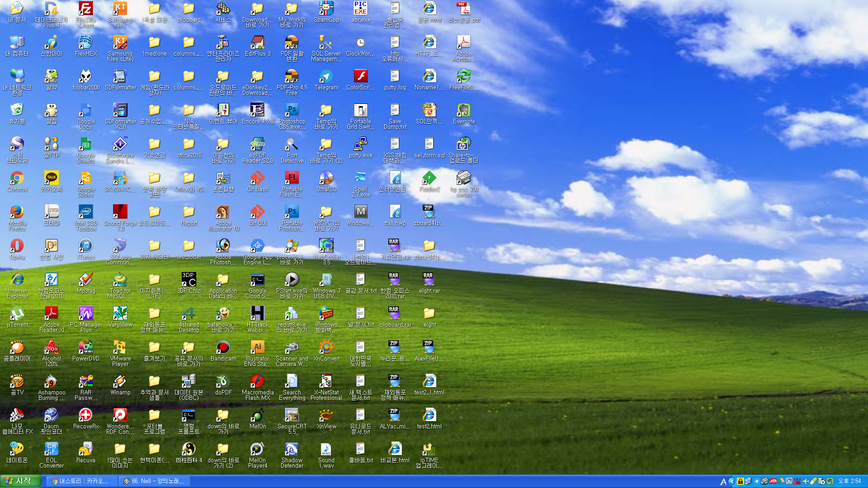Open the ColorScri... Flash icon
Screen dimensions: 868x488
[x=361, y=80]
